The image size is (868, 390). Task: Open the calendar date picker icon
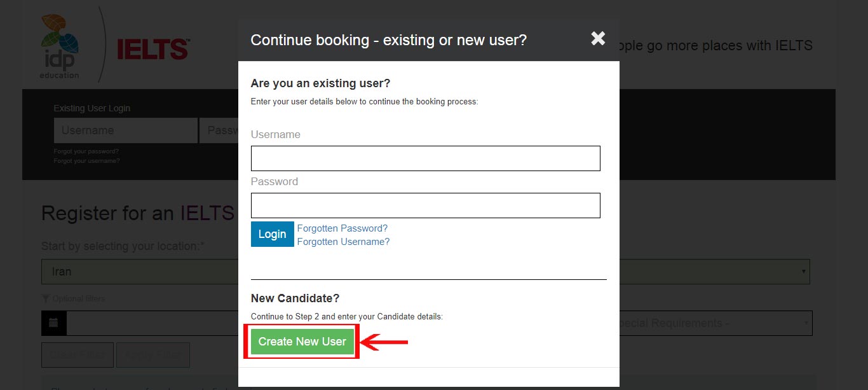[x=53, y=323]
